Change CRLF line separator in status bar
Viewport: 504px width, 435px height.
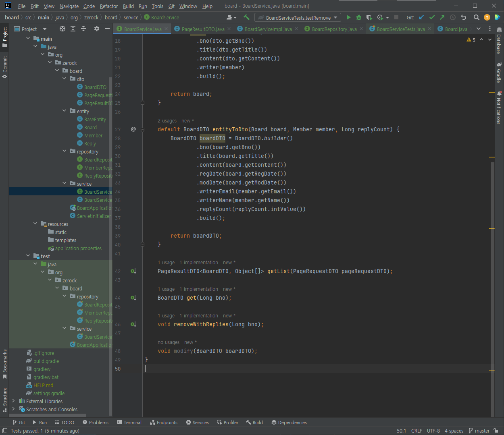click(x=417, y=431)
